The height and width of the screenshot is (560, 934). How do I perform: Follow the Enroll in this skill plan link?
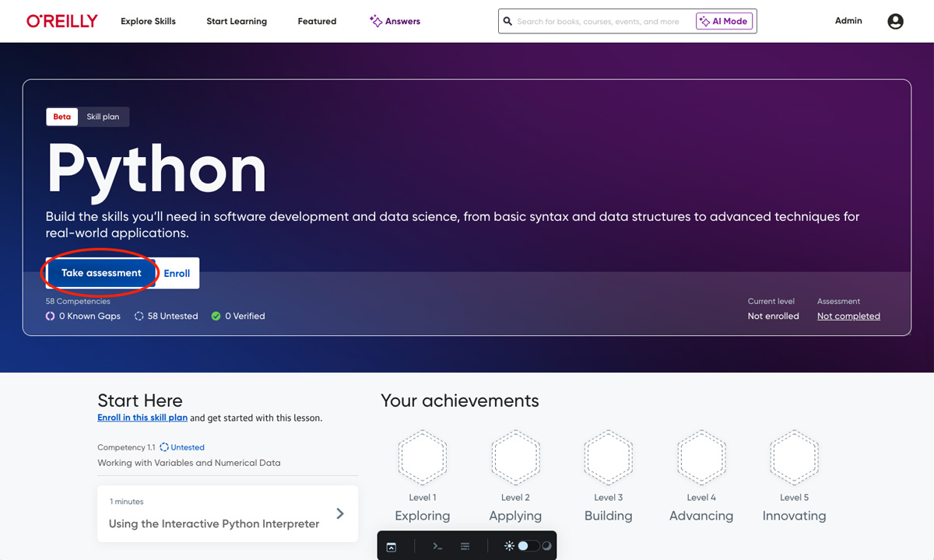142,418
